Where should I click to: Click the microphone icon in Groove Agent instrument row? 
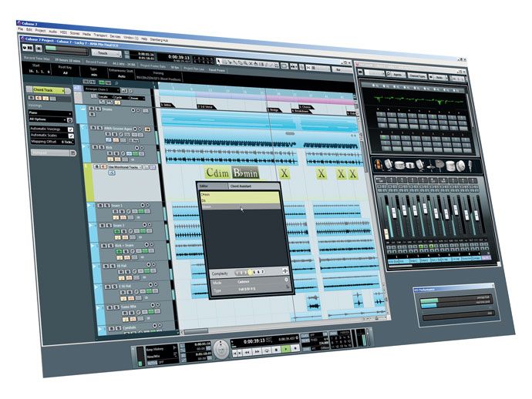point(470,166)
